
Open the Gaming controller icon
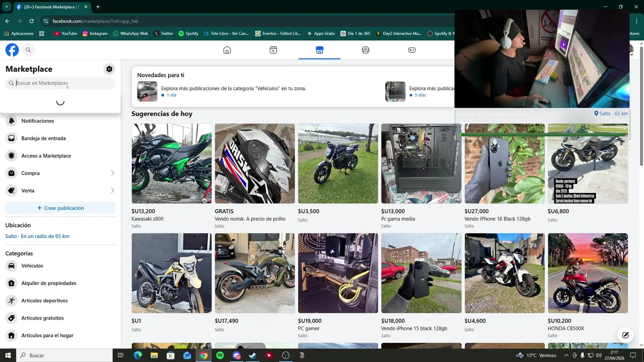point(412,50)
